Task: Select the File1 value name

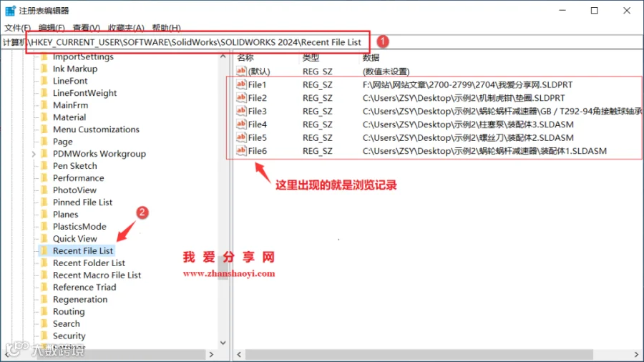Action: click(257, 84)
